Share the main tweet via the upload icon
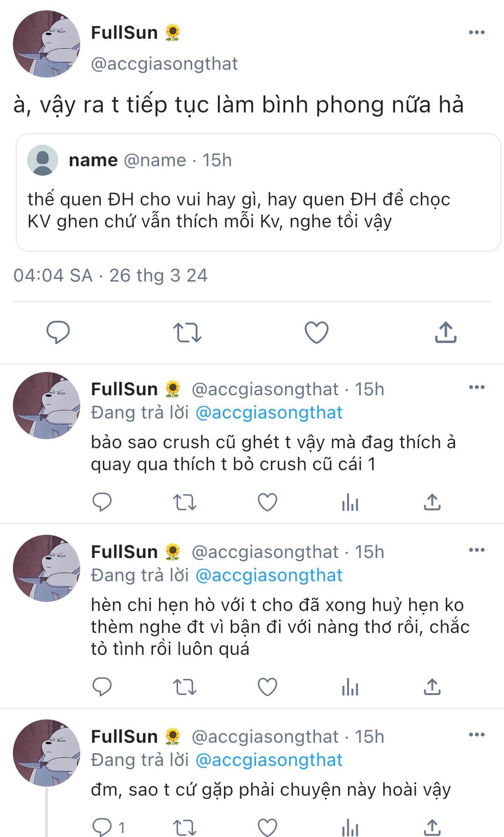Image resolution: width=504 pixels, height=837 pixels. [445, 333]
